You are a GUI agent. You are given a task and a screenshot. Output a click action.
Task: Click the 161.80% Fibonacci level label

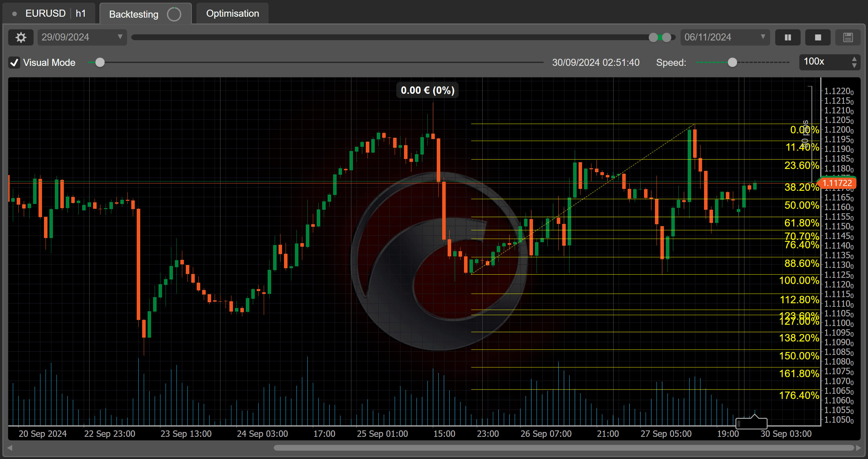[799, 374]
